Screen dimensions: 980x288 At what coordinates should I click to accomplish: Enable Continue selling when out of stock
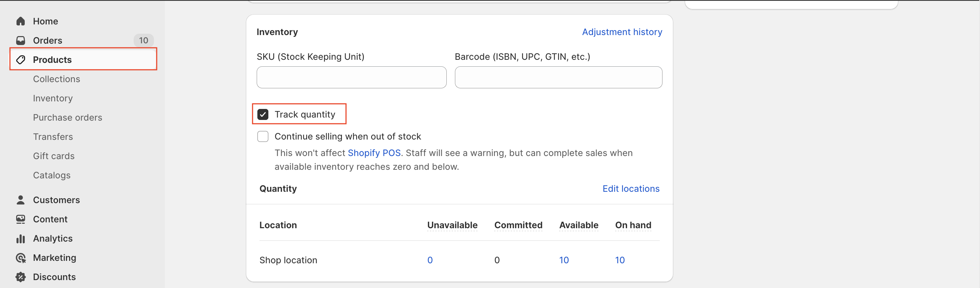click(x=263, y=136)
